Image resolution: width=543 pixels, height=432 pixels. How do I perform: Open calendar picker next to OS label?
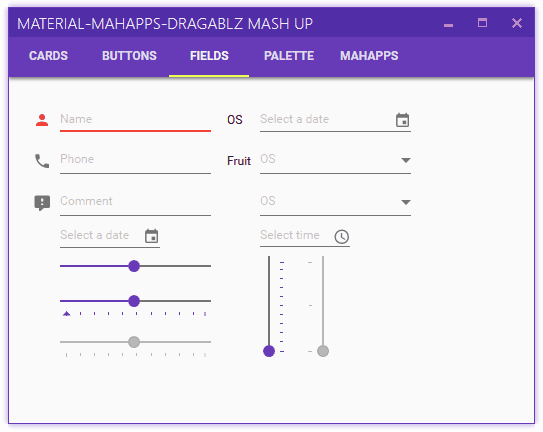(x=402, y=120)
